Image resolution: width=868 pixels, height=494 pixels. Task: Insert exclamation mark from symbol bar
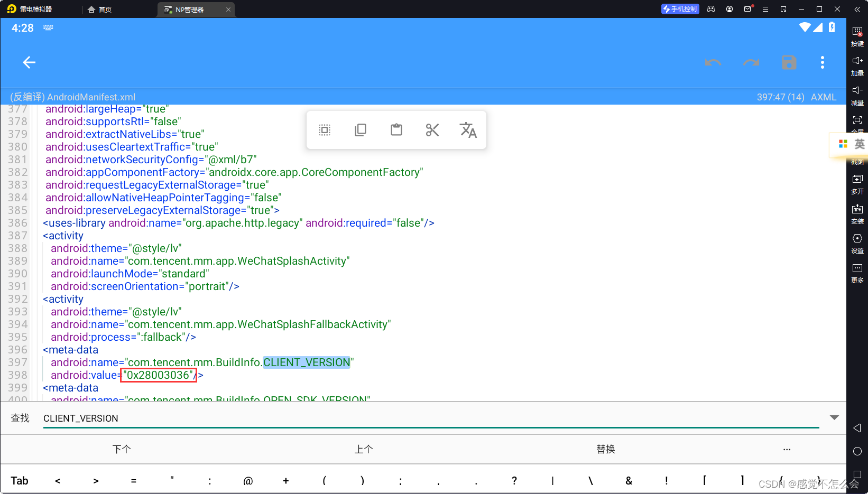coord(667,481)
